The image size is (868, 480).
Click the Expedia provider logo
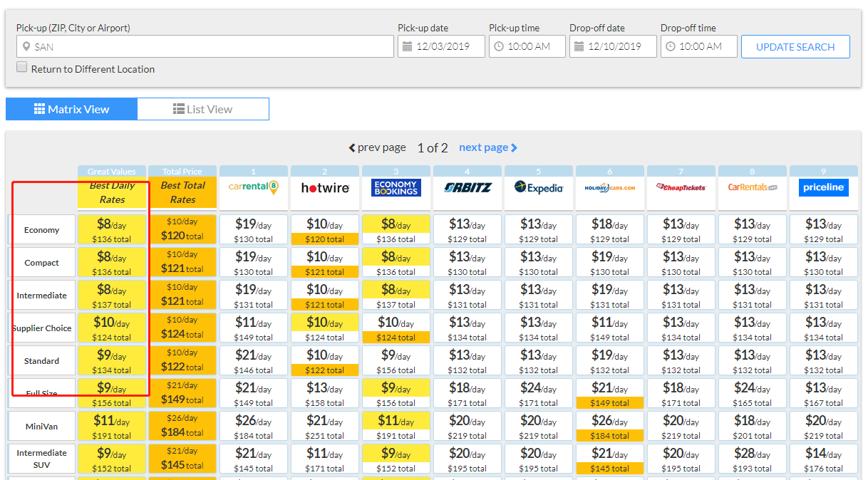[x=539, y=187]
